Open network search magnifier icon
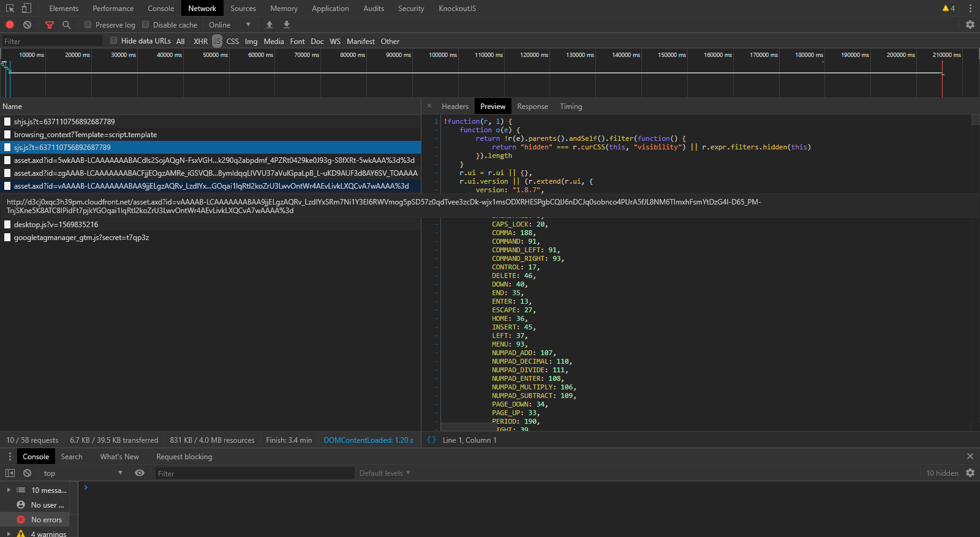 67,25
